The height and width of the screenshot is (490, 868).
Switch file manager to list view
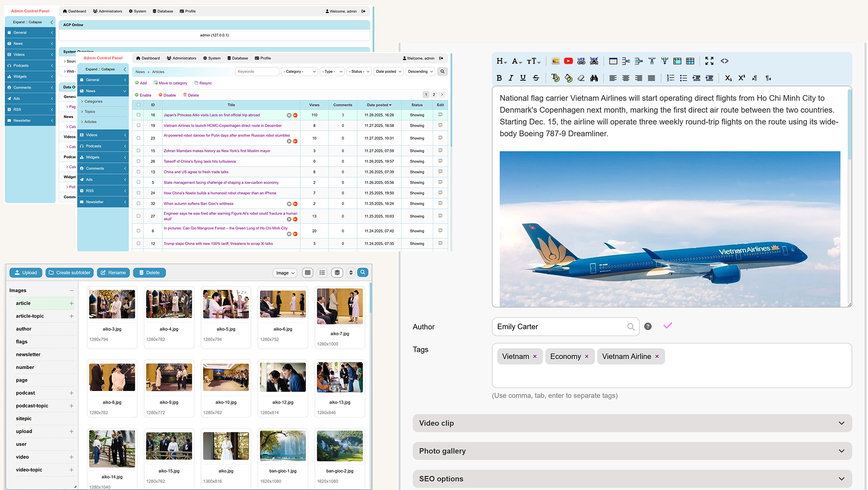pyautogui.click(x=322, y=273)
